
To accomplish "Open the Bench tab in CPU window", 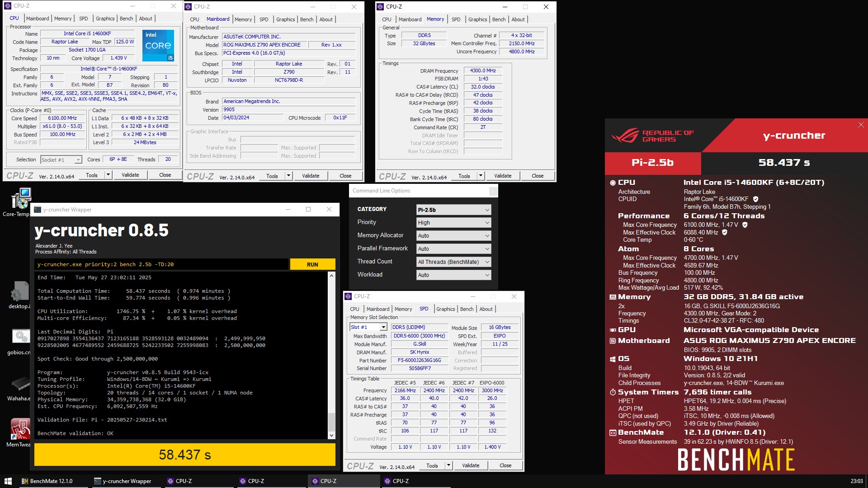I will tap(127, 19).
